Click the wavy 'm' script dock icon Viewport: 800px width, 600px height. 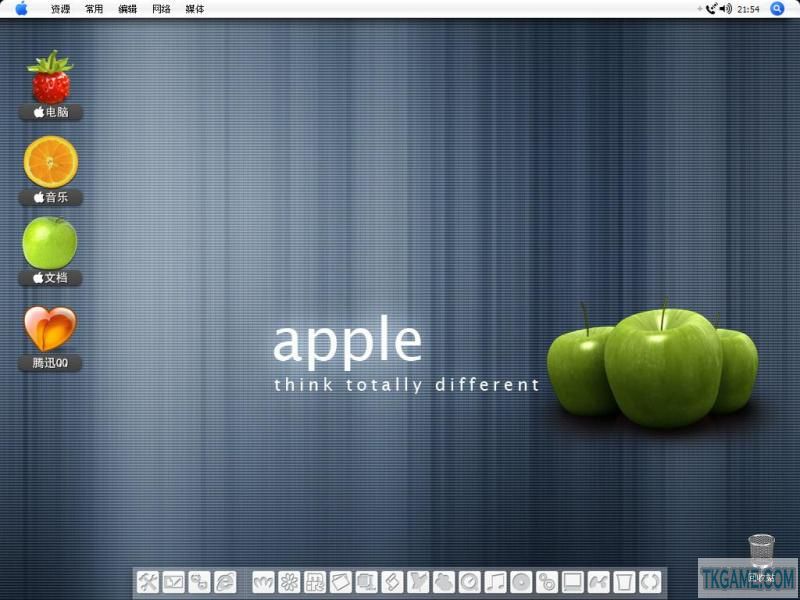263,582
